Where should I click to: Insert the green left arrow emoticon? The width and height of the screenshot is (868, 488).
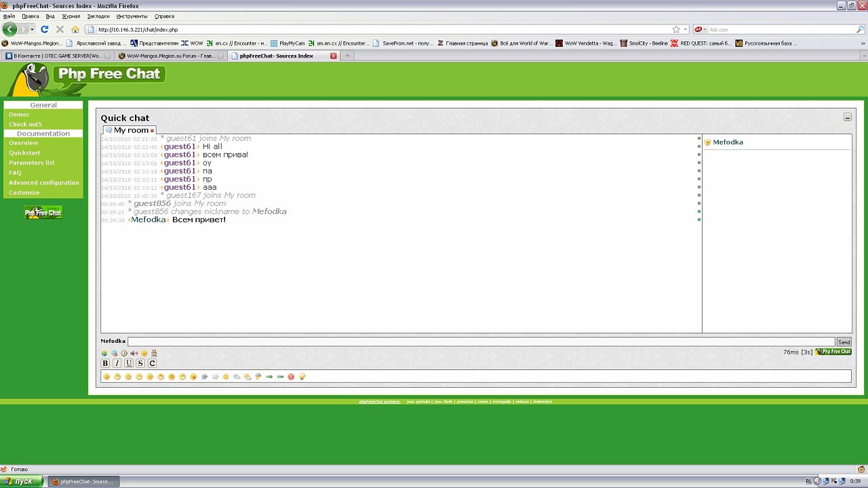[280, 377]
